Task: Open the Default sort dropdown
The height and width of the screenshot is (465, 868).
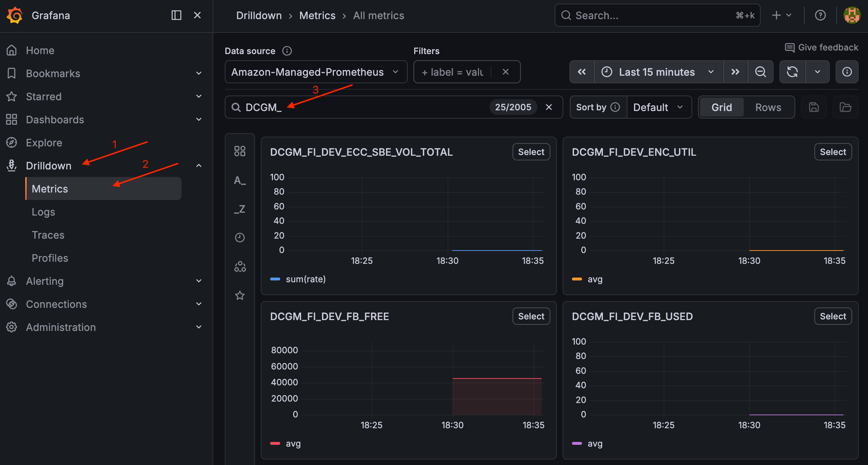Action: click(x=659, y=107)
